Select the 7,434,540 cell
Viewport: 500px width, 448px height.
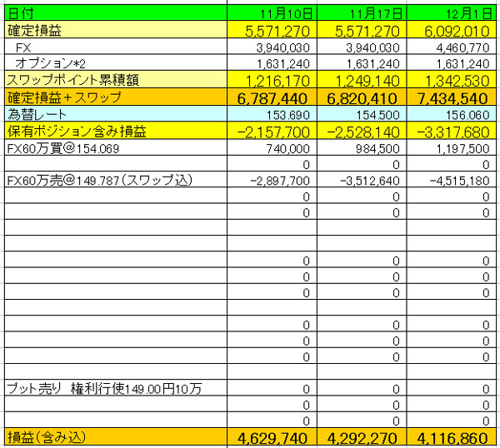click(x=451, y=97)
